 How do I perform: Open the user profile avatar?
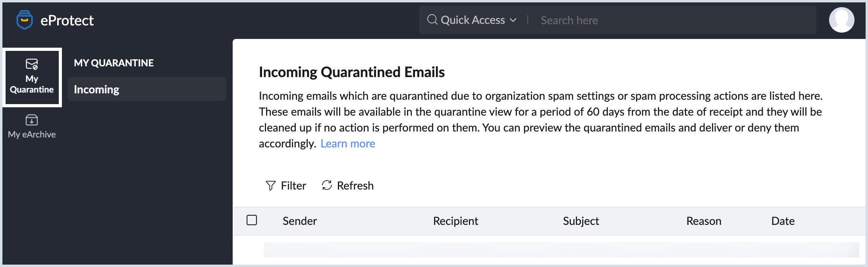pyautogui.click(x=841, y=20)
